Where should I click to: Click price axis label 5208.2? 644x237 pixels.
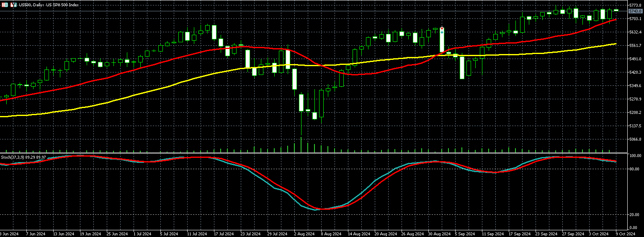[x=636, y=113]
